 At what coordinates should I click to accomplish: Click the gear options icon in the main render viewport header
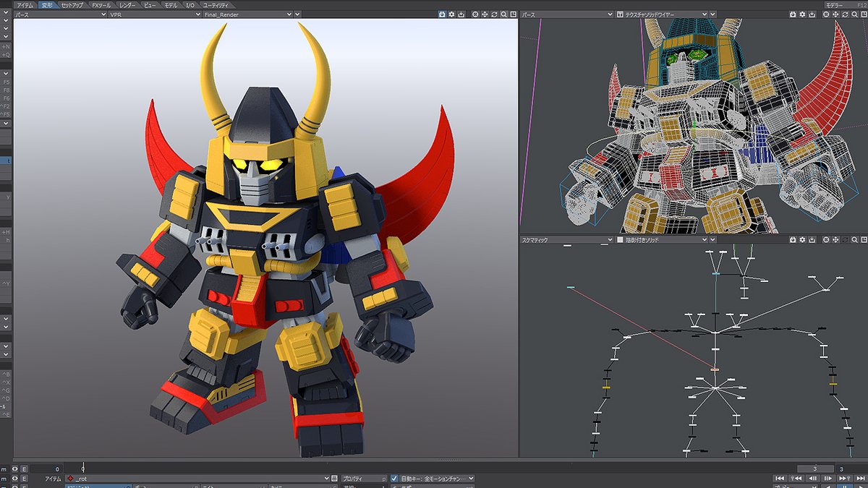[x=451, y=14]
